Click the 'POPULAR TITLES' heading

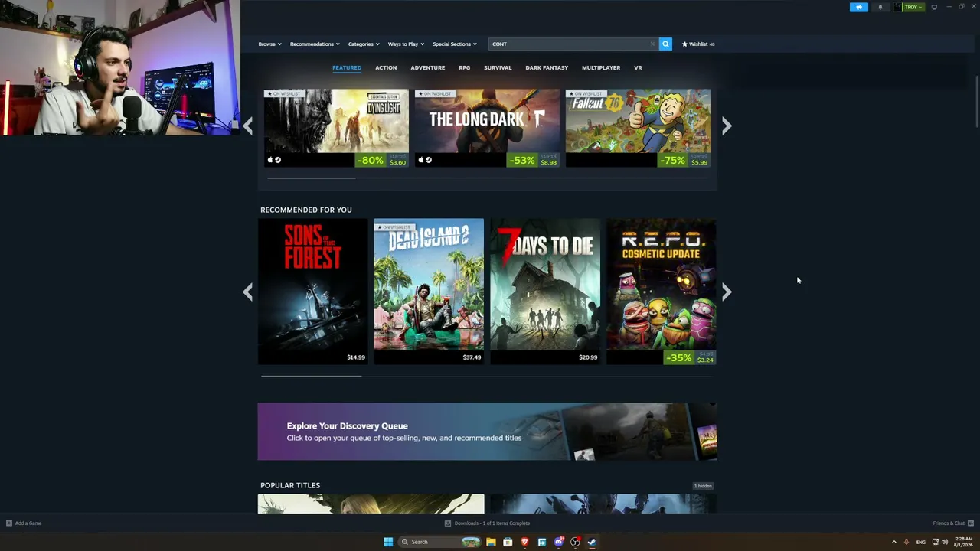(290, 485)
